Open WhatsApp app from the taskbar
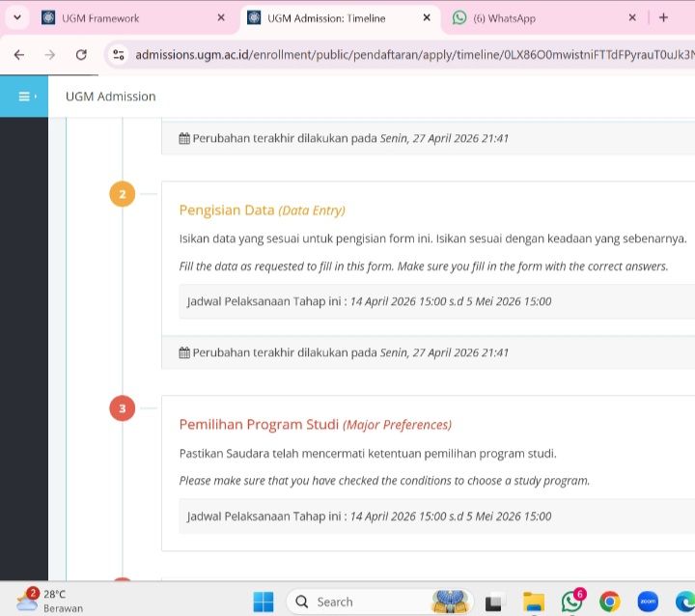 [x=572, y=602]
